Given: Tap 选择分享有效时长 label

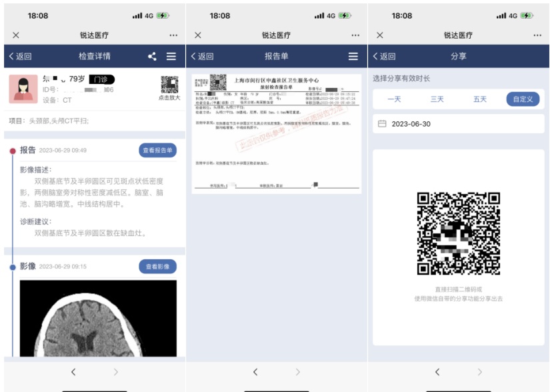Looking at the screenshot, I should [401, 79].
